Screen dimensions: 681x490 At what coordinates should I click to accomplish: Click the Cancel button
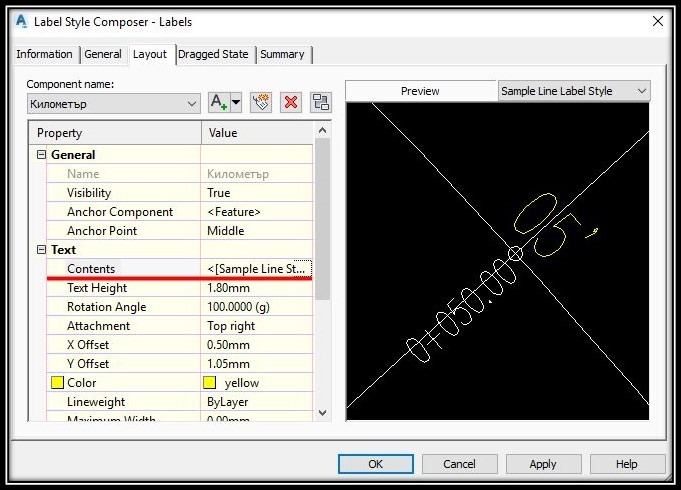[x=460, y=464]
